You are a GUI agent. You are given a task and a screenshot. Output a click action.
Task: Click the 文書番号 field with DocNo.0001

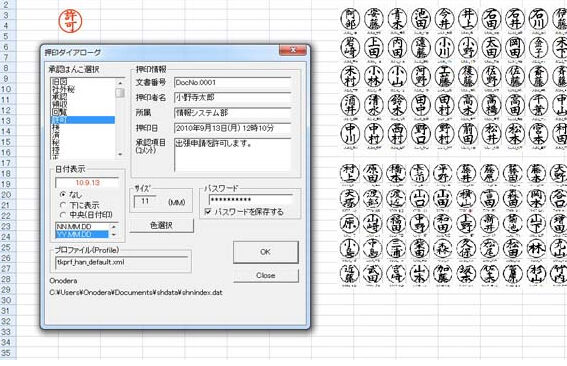232,82
